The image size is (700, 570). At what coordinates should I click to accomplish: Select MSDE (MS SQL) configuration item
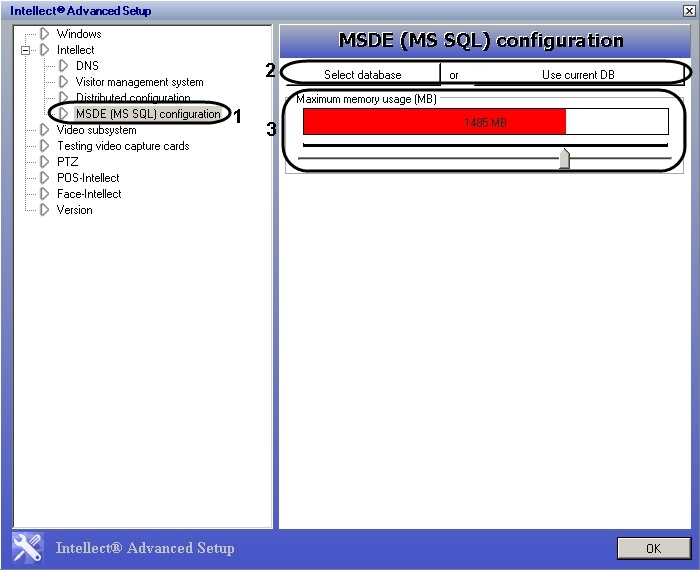pos(148,114)
